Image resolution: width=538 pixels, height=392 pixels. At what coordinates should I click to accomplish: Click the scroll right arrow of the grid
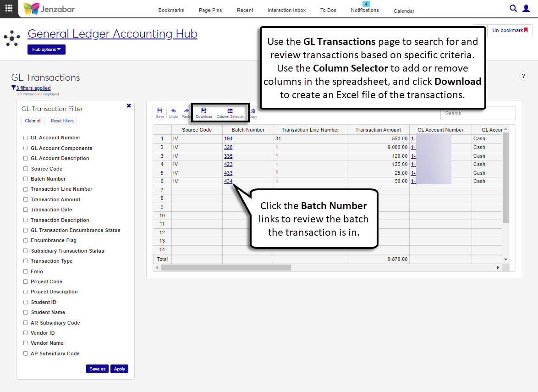tap(498, 267)
